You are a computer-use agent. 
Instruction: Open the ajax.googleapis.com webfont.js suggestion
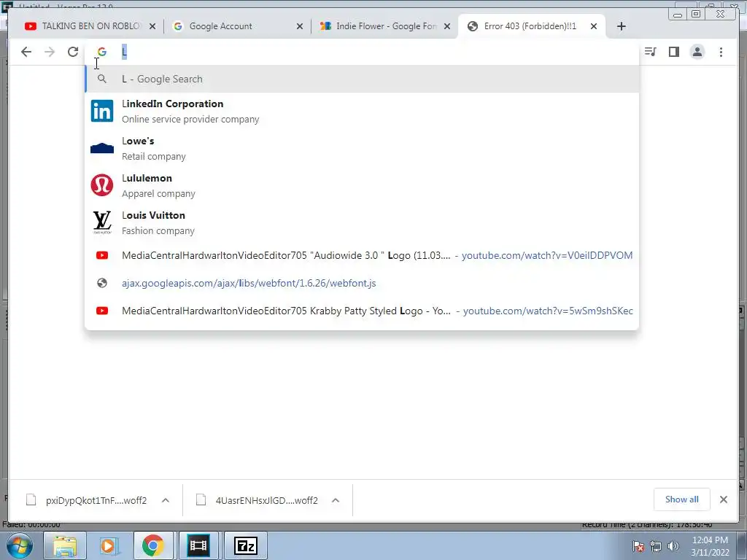click(362, 283)
